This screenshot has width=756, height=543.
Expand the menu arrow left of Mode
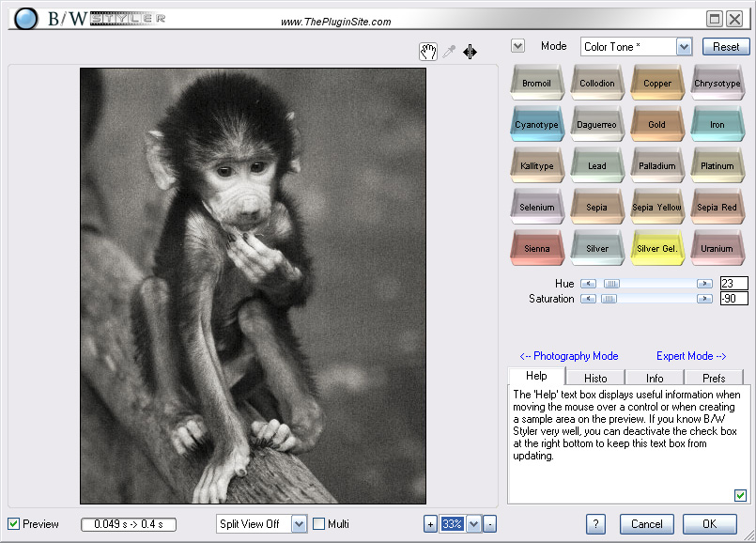[x=517, y=46]
